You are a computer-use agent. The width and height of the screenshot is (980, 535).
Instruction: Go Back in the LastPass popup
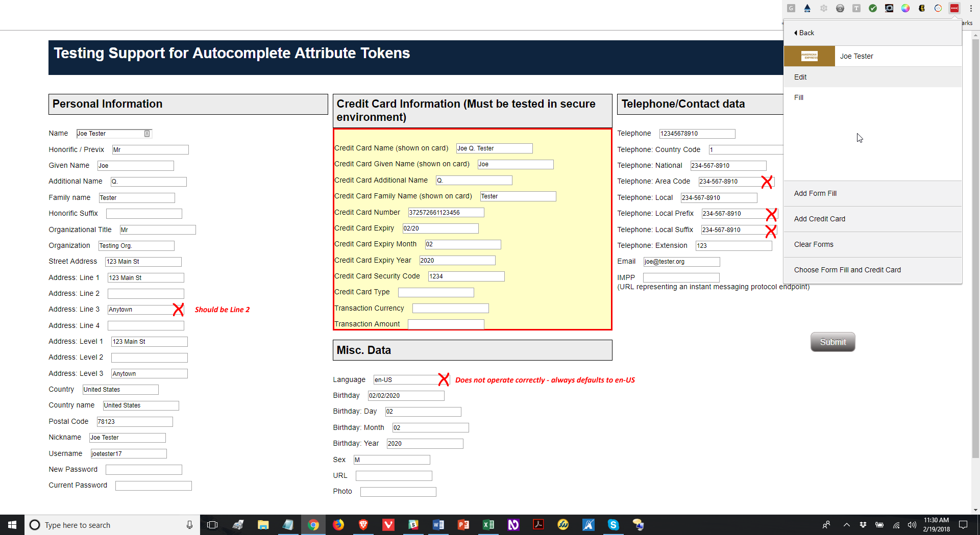pos(804,33)
